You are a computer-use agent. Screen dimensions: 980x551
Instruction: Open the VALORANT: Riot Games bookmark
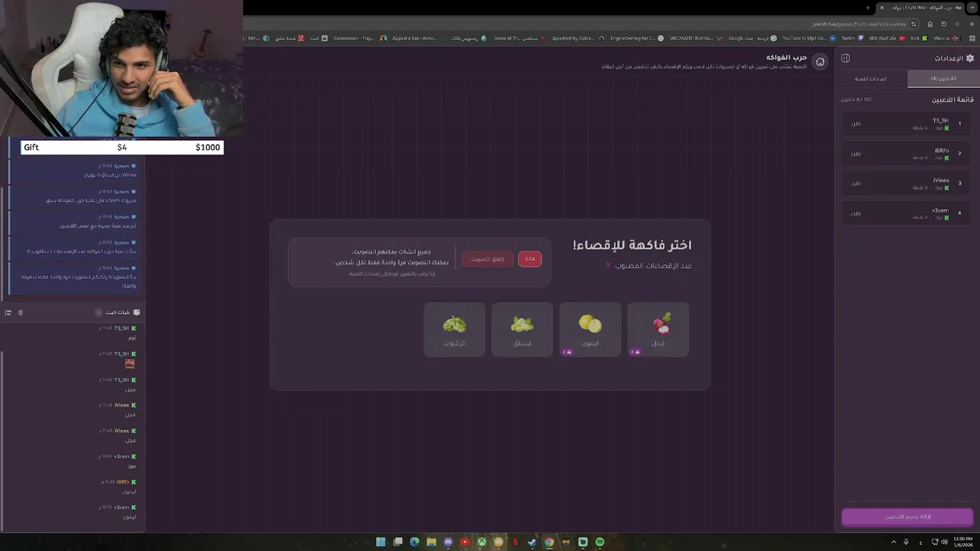(x=695, y=37)
